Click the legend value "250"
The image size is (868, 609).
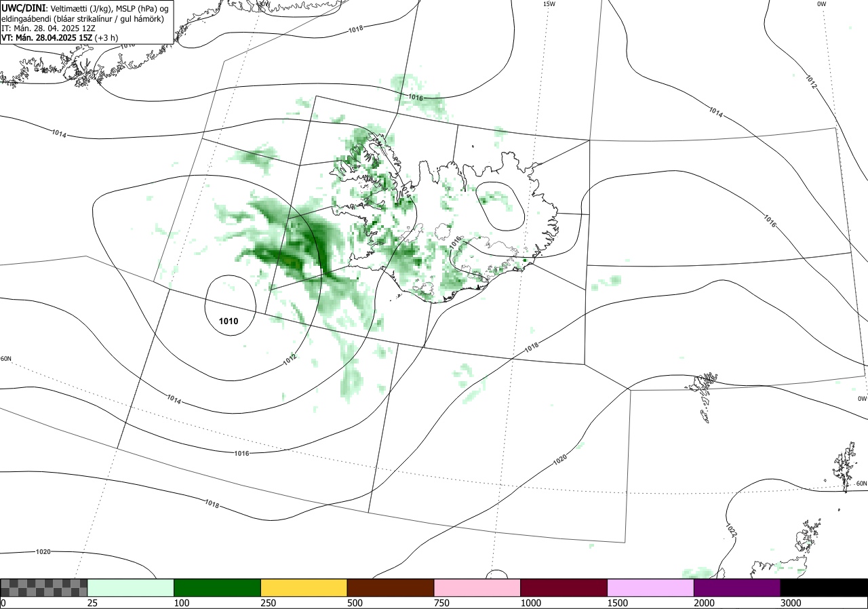(268, 603)
